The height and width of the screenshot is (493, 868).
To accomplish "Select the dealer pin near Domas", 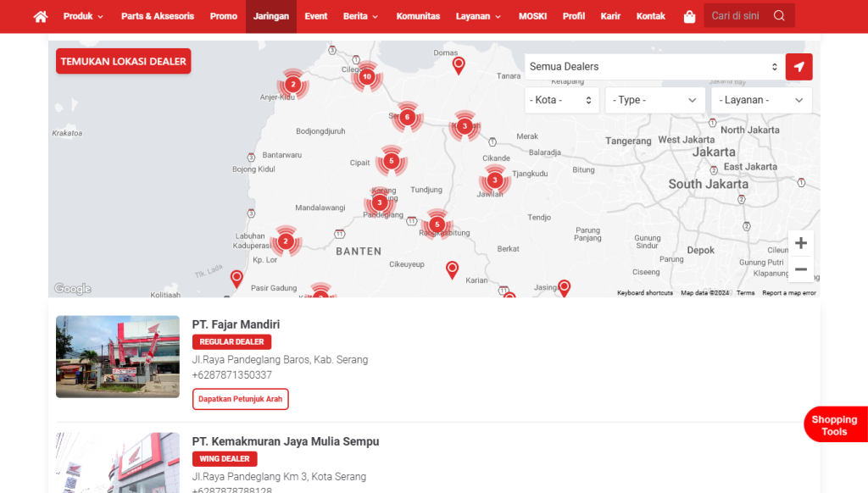I will (x=459, y=64).
